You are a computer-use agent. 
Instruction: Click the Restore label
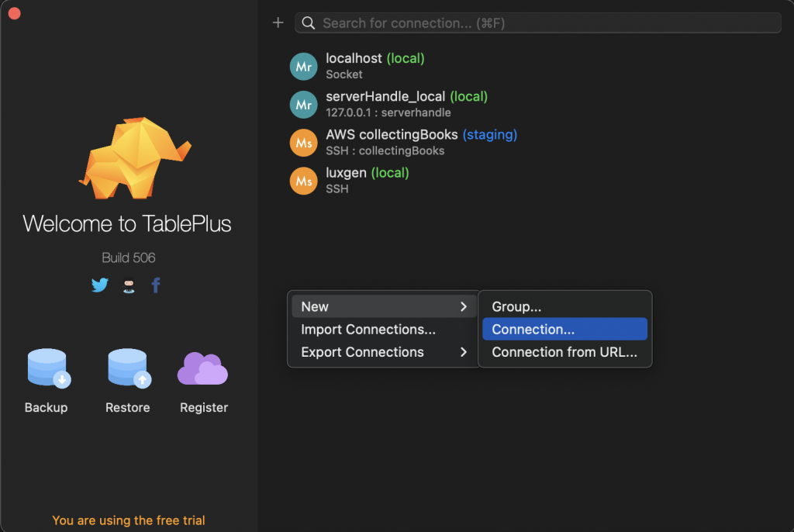click(128, 408)
